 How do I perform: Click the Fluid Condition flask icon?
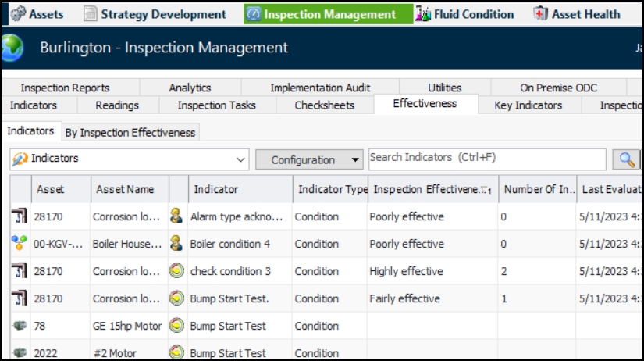(x=423, y=14)
